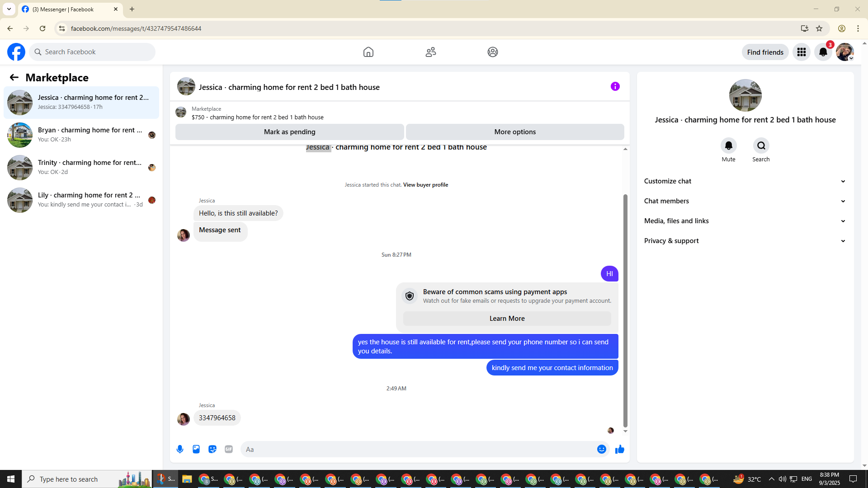Click the Learn More scam warning button
Image resolution: width=868 pixels, height=488 pixels.
507,319
